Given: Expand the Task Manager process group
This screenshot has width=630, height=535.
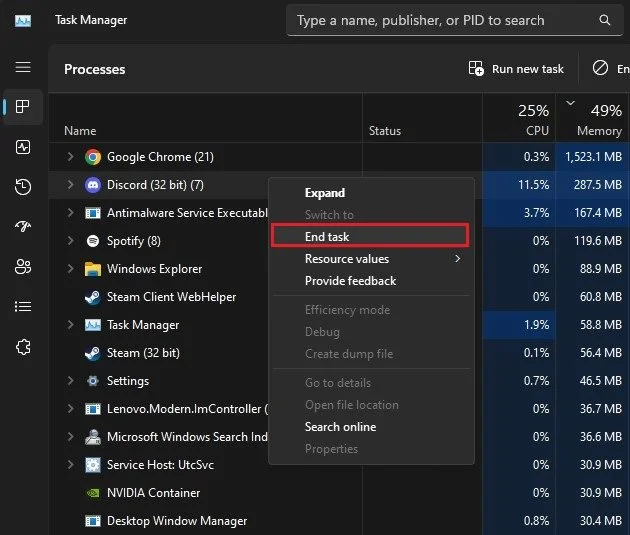Looking at the screenshot, I should click(70, 325).
